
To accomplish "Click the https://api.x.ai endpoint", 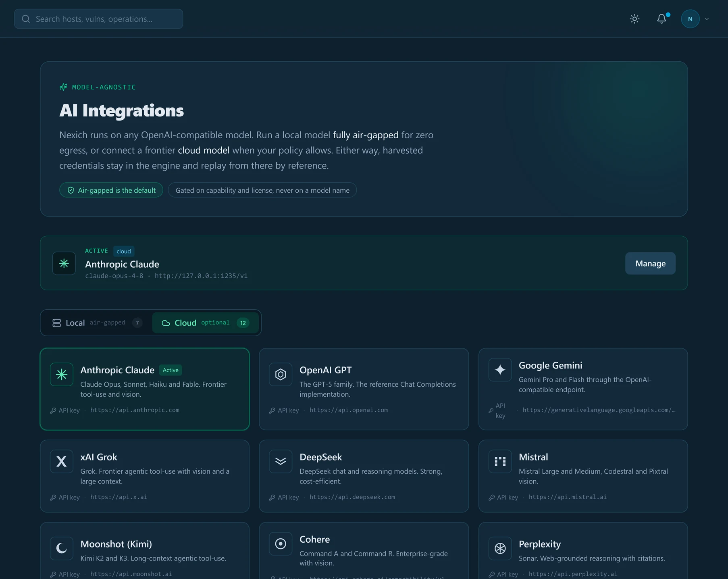I will coord(119,497).
